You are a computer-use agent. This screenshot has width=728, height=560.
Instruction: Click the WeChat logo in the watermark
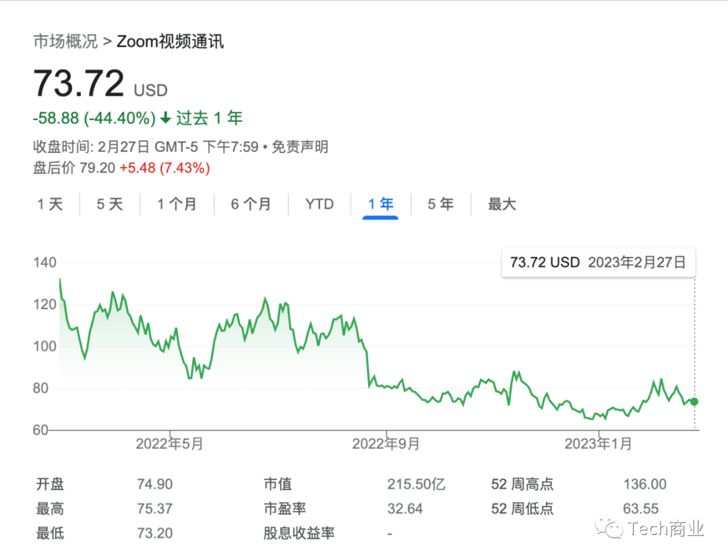pos(613,528)
